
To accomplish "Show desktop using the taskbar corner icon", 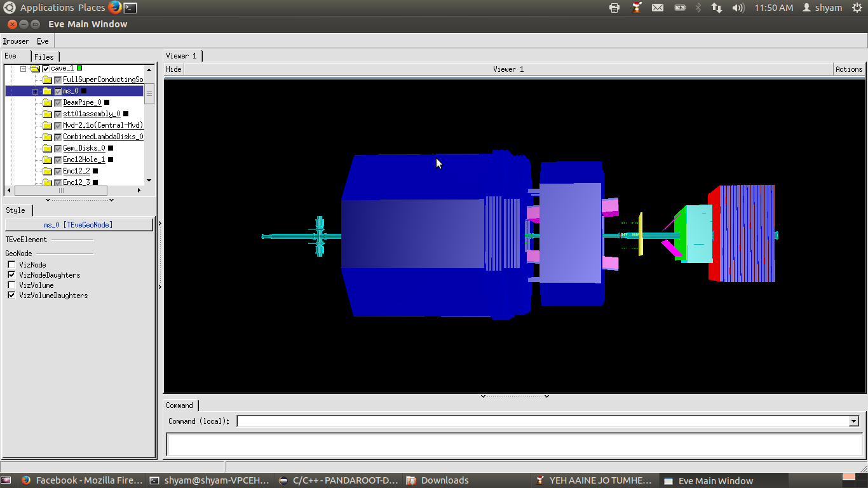I will (x=5, y=480).
